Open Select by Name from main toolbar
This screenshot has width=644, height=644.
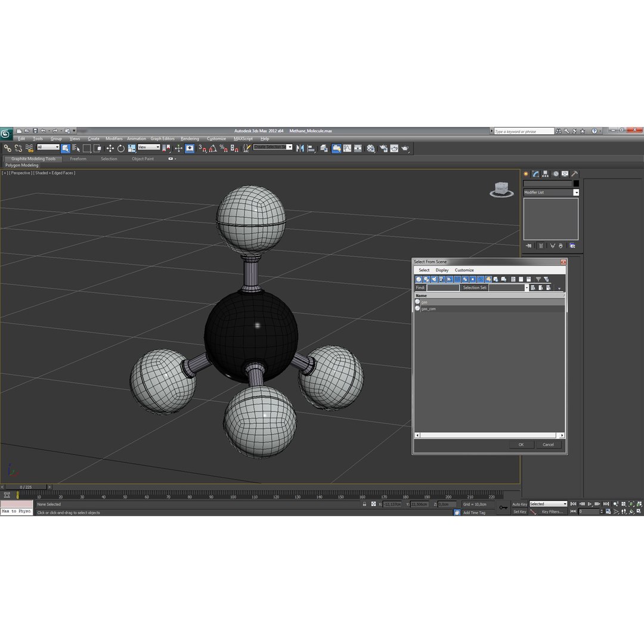76,148
